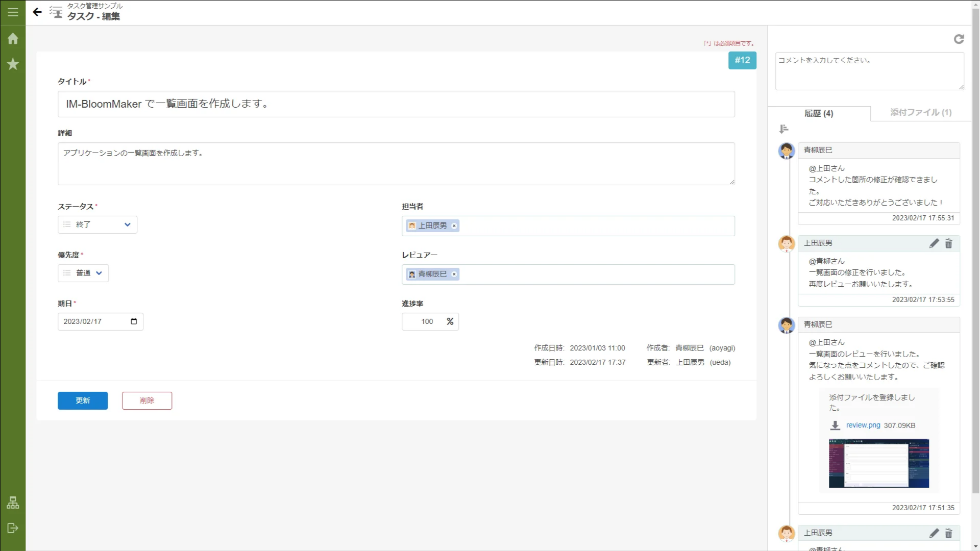
Task: Expand the 優先度 dropdown
Action: tap(83, 273)
